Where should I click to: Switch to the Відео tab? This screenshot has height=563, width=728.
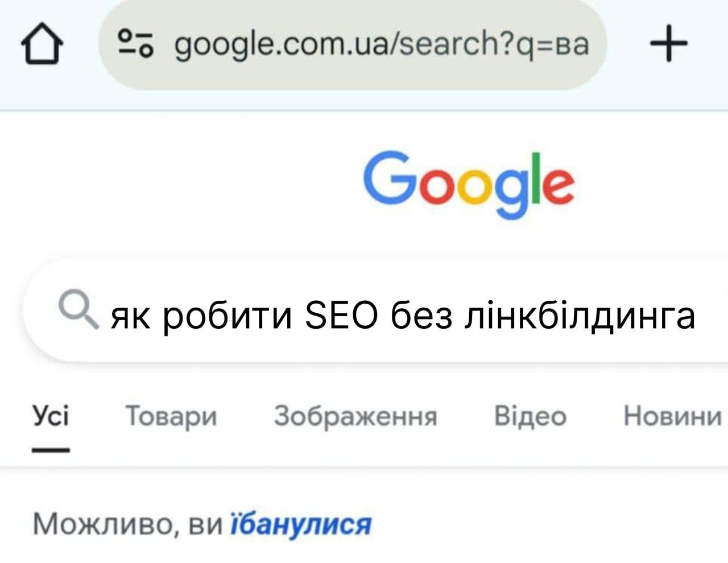click(x=530, y=416)
